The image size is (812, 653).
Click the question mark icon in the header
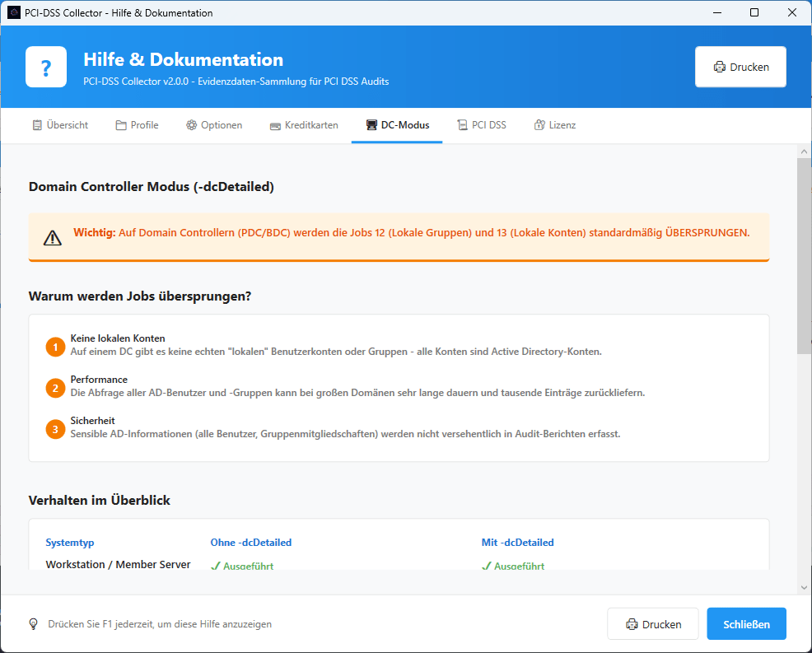(45, 66)
